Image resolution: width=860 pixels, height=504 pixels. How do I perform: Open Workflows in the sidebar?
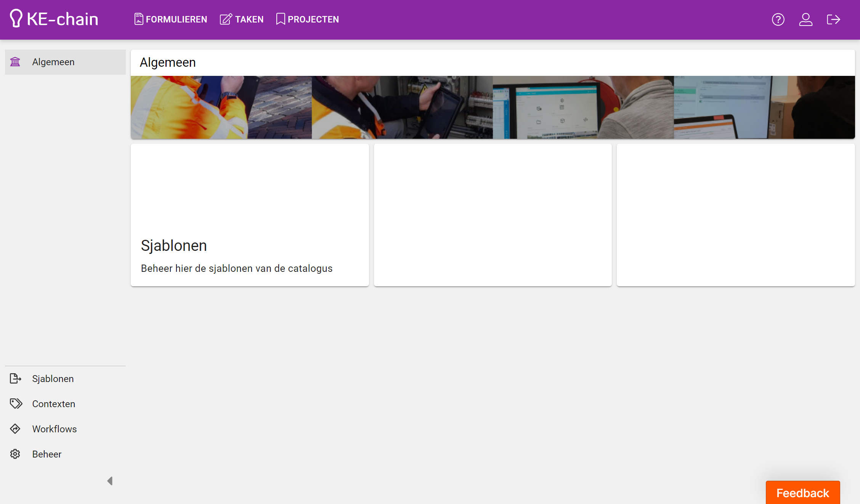[65, 429]
